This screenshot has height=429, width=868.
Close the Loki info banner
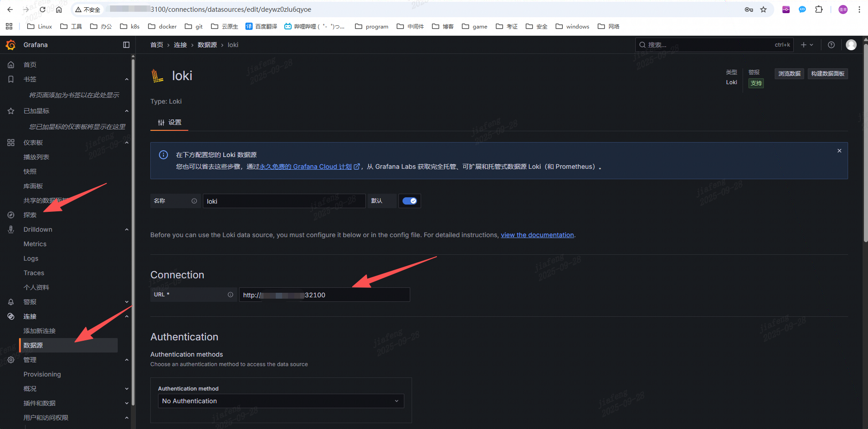point(839,151)
